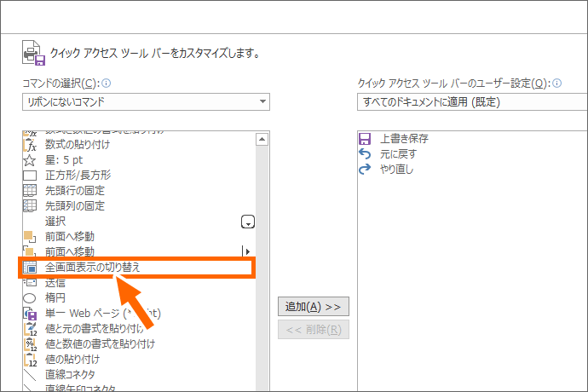Click the 先頭列の固定 grid icon
The width and height of the screenshot is (588, 392).
pyautogui.click(x=30, y=205)
